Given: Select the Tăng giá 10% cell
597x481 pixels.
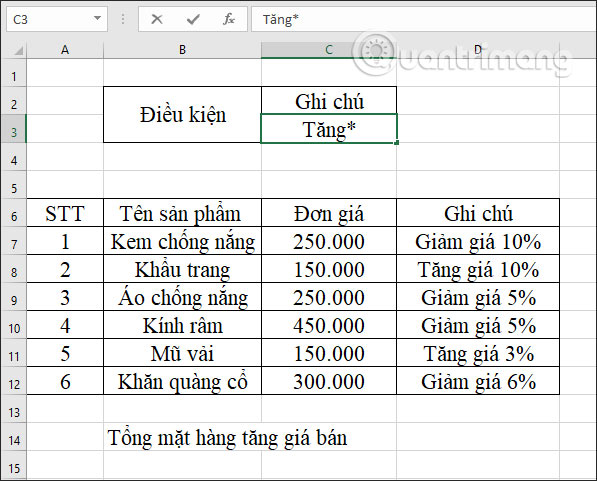Looking at the screenshot, I should [478, 269].
